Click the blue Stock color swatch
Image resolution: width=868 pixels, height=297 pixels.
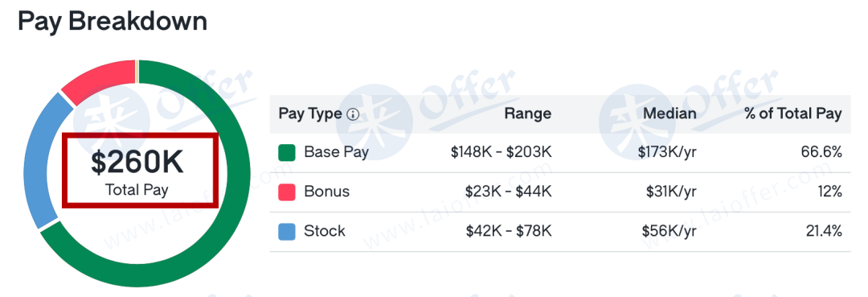tap(287, 232)
